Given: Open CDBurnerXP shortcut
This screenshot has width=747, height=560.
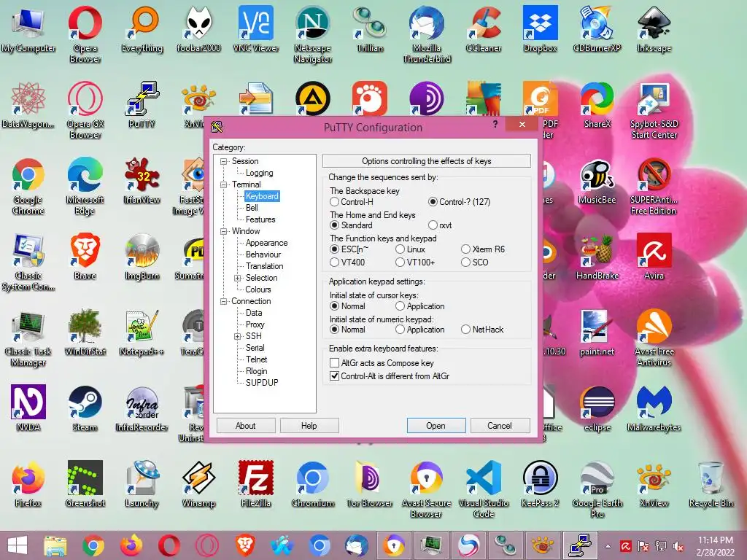Looking at the screenshot, I should (597, 29).
